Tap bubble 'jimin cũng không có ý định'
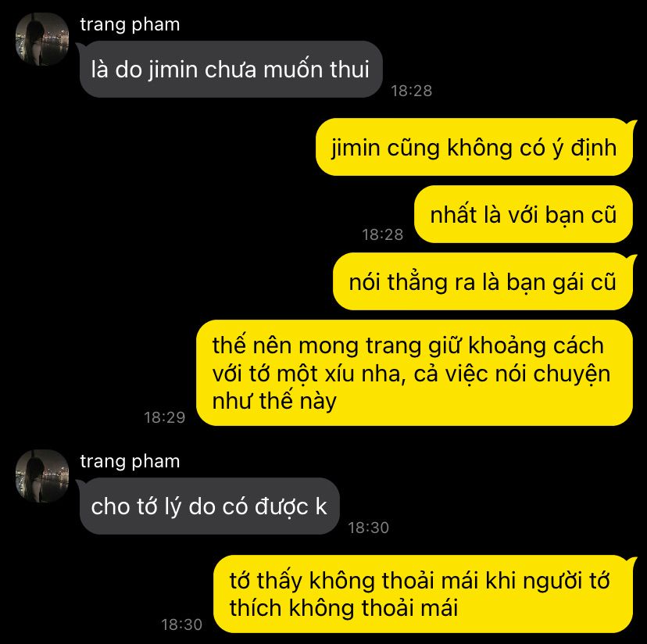The width and height of the screenshot is (647, 644). click(474, 148)
